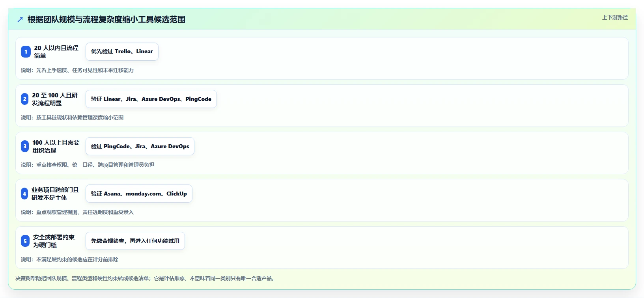Click step number badge 3
The height and width of the screenshot is (298, 644).
coord(25,146)
